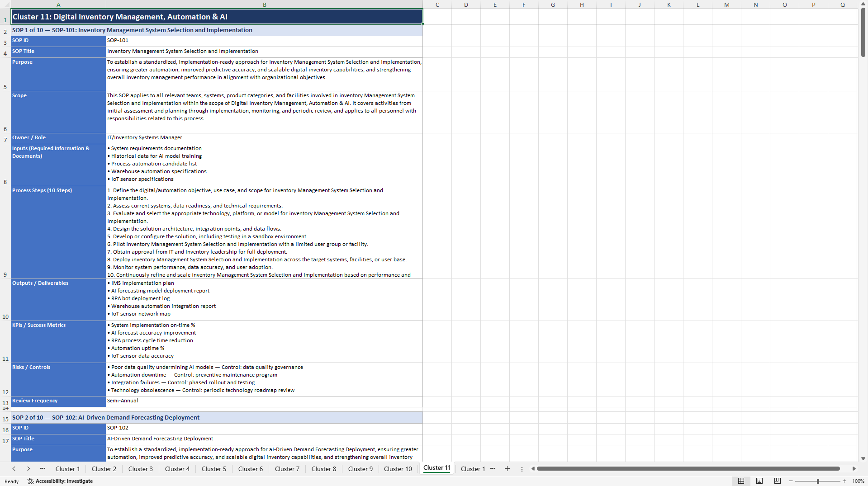Click the Scope label cell

point(58,112)
